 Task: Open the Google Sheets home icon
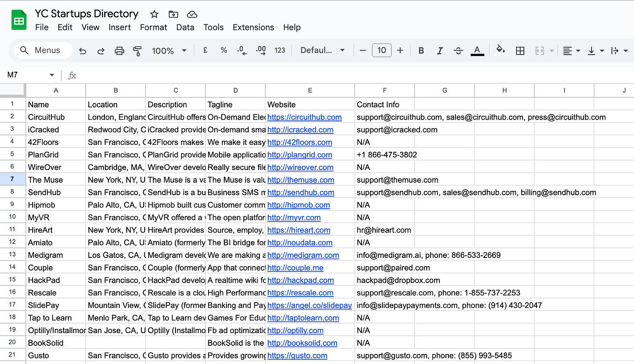(19, 20)
